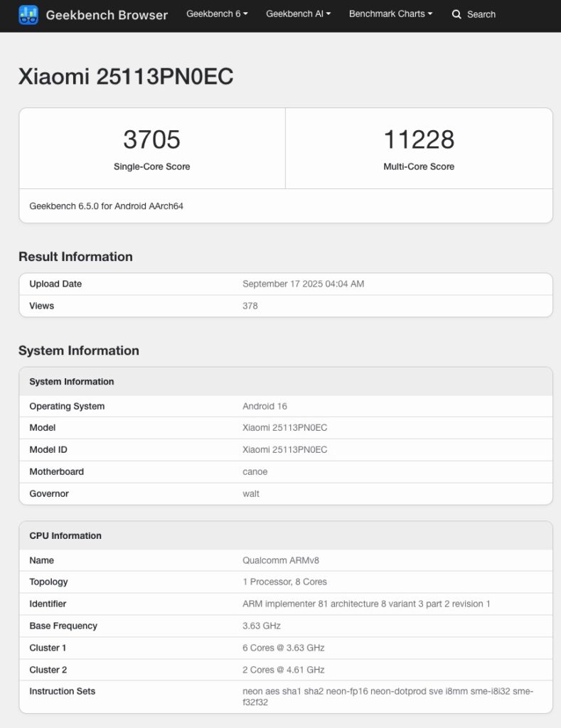The image size is (561, 728).
Task: Click the Topology row value
Action: [284, 582]
